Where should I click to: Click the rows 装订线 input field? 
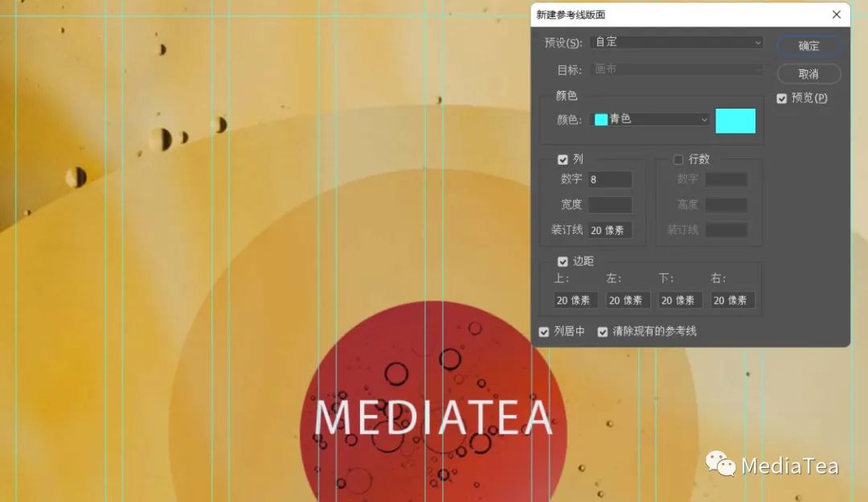click(x=726, y=230)
